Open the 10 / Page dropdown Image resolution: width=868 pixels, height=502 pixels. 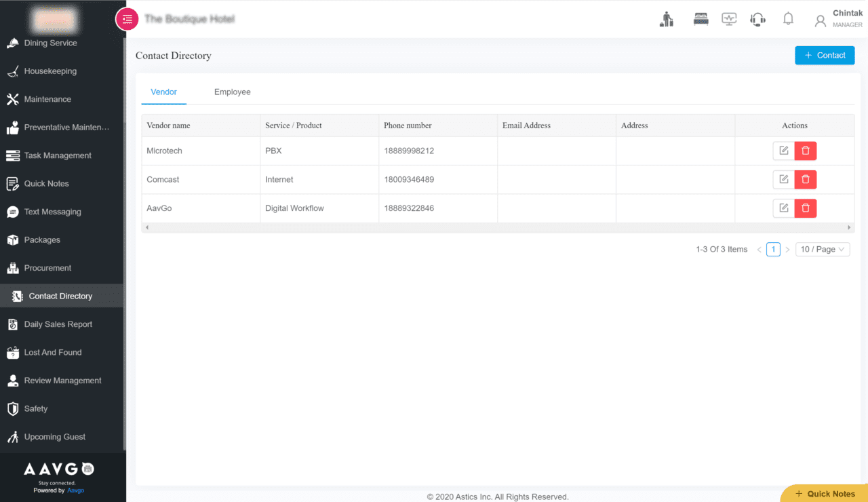(x=823, y=249)
